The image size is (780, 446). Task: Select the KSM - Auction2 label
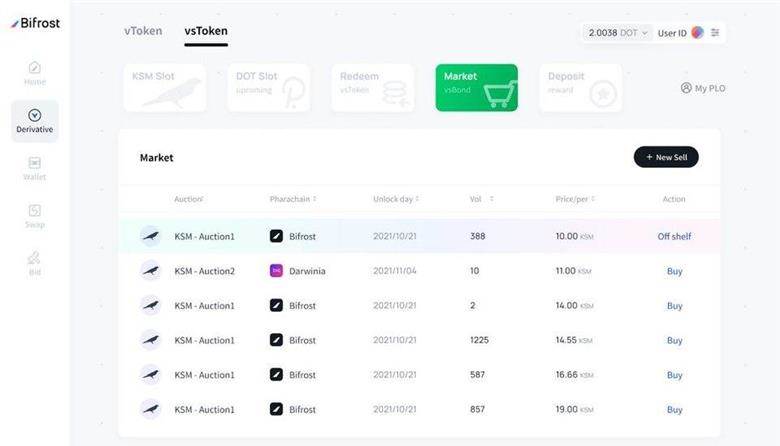click(x=204, y=271)
